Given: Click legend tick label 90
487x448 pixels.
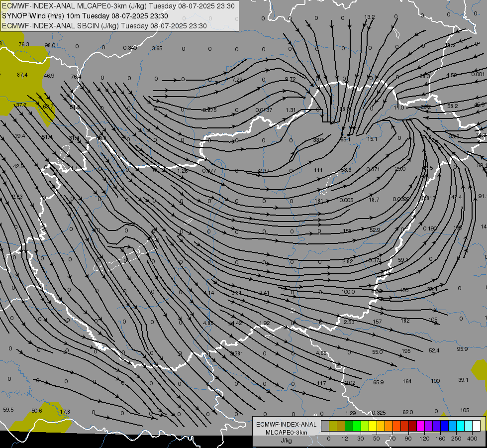Looking at the screenshot, I should tap(408, 439).
